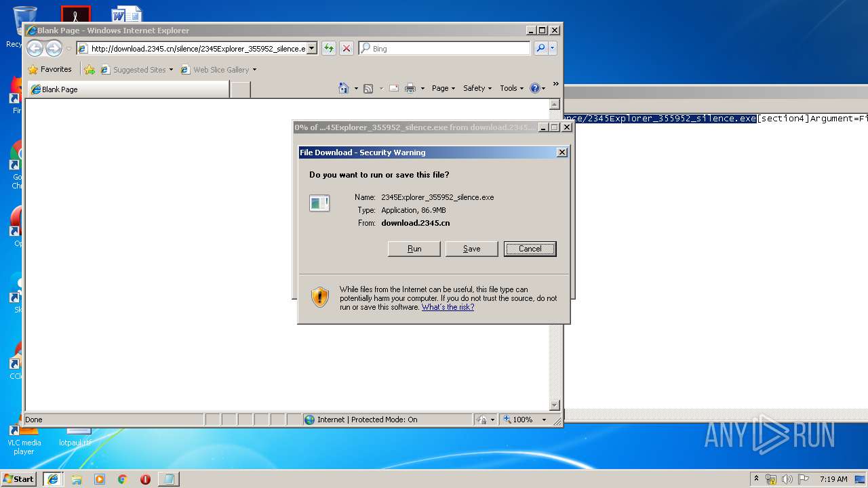Open the Home button dropdown arrow
Screen dimensions: 868x488
tap(356, 88)
